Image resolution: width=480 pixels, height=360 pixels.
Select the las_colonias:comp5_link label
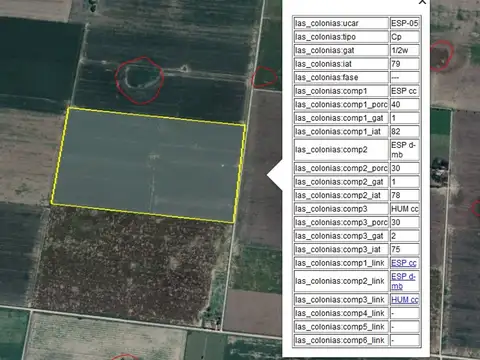point(341,327)
